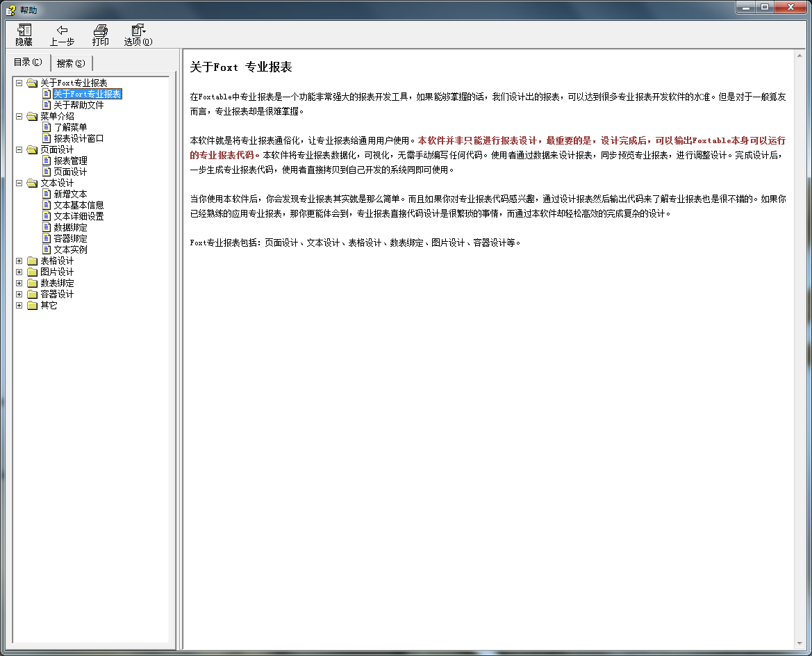The height and width of the screenshot is (656, 812).
Task: Open the 页面设计 child topic page
Action: [x=70, y=172]
